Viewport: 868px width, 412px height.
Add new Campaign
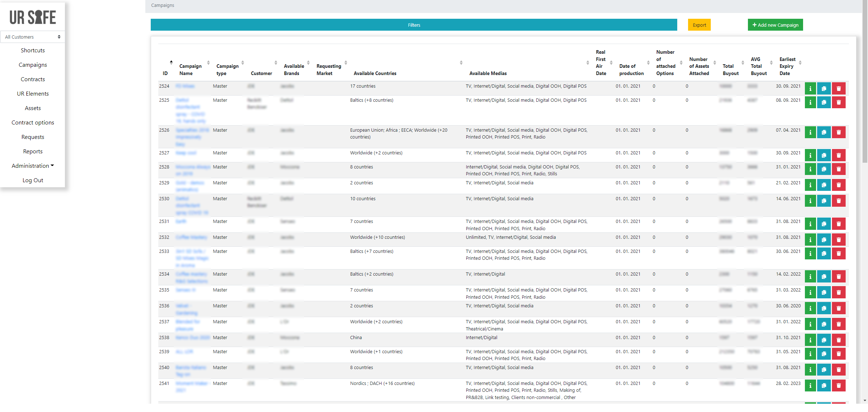(x=775, y=25)
